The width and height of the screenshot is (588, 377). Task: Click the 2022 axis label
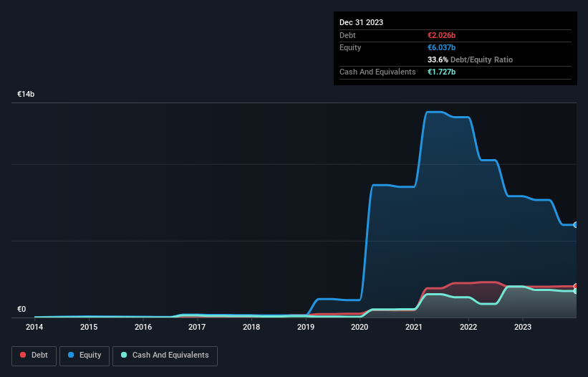[x=468, y=327]
